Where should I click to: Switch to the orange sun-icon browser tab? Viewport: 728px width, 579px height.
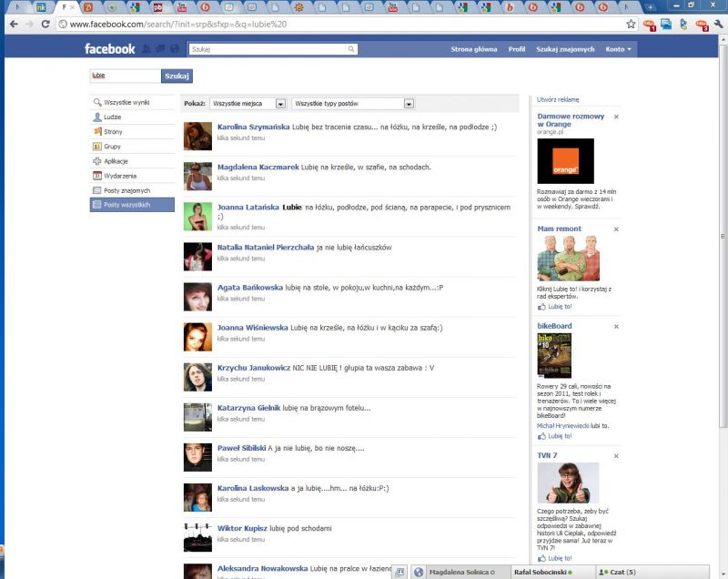298,7
